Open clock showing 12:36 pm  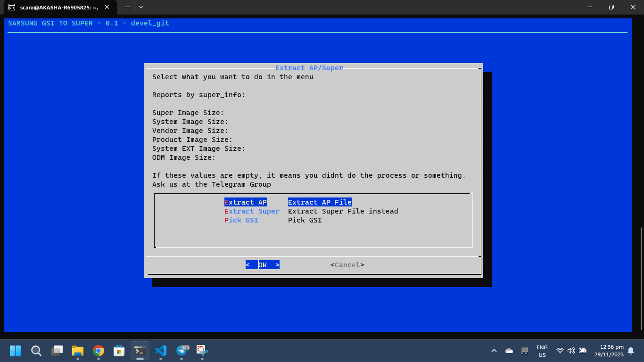pos(609,351)
